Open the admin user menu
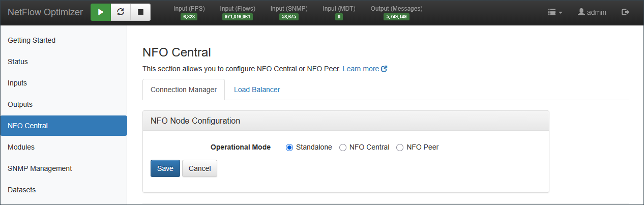644x205 pixels. [592, 12]
